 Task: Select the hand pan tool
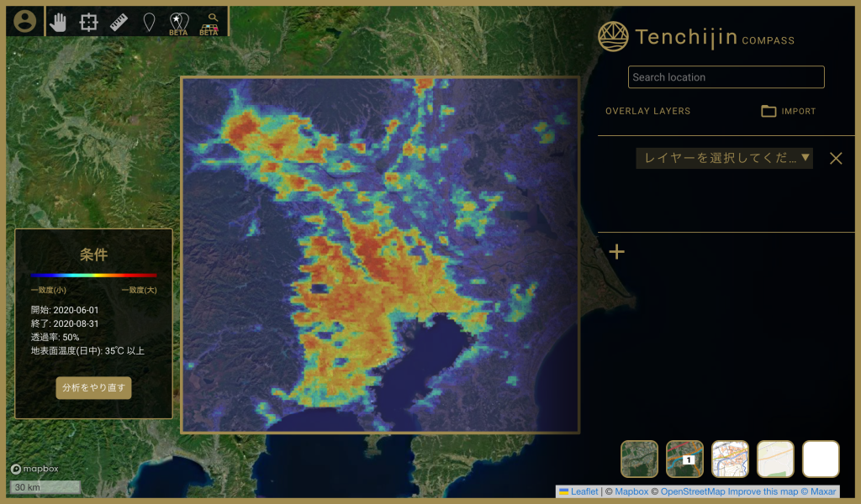point(58,22)
